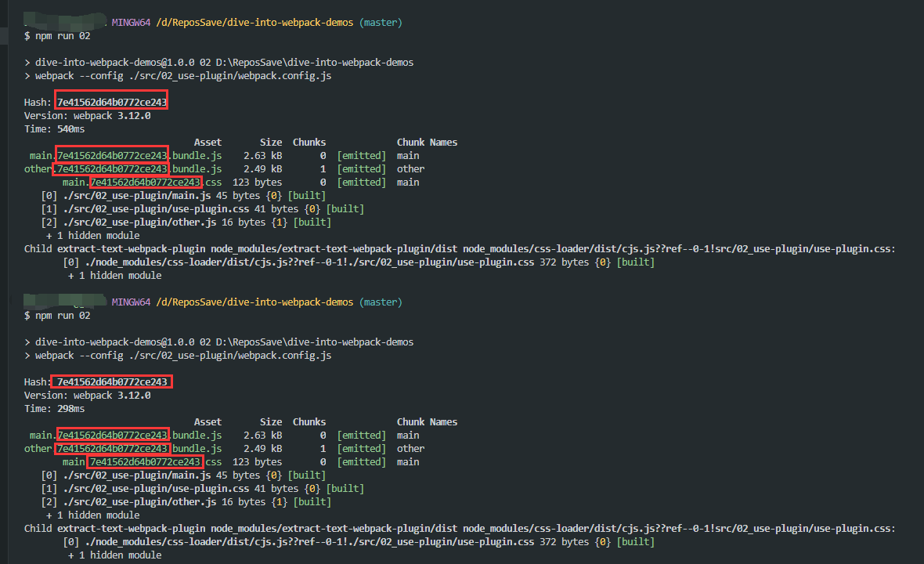924x564 pixels.
Task: Click the 'Chunk Names' header in second build table
Action: [427, 422]
